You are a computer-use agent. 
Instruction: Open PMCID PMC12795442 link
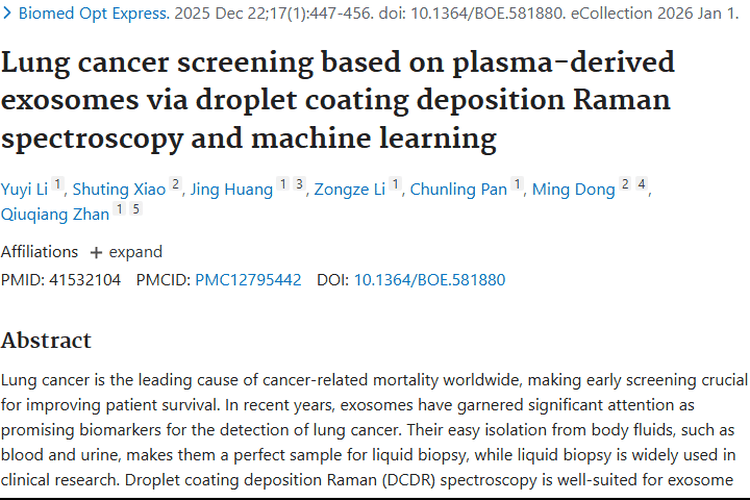248,280
